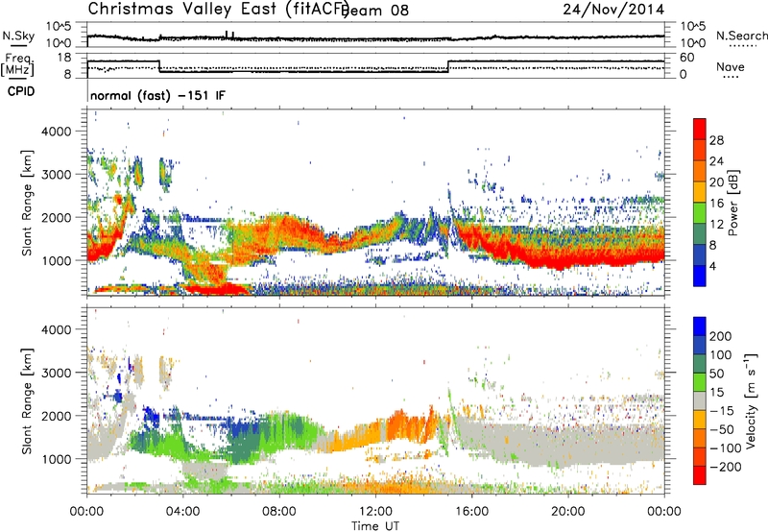Click Velocity colorbar segment between 50 and 100

tap(700, 364)
